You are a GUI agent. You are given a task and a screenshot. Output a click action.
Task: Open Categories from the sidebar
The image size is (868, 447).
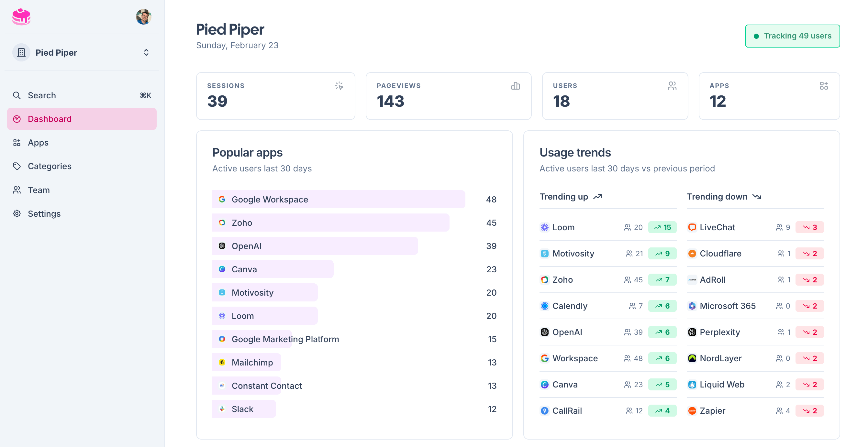pyautogui.click(x=50, y=166)
